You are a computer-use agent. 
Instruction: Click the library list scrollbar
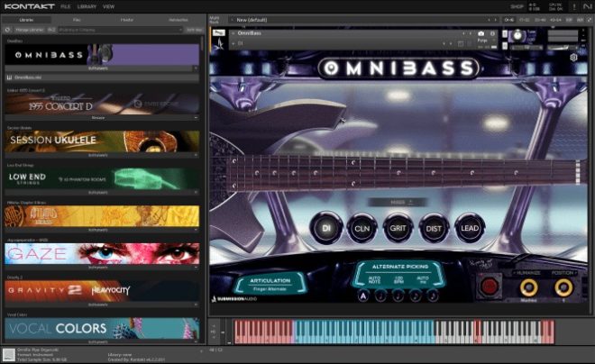click(202, 43)
